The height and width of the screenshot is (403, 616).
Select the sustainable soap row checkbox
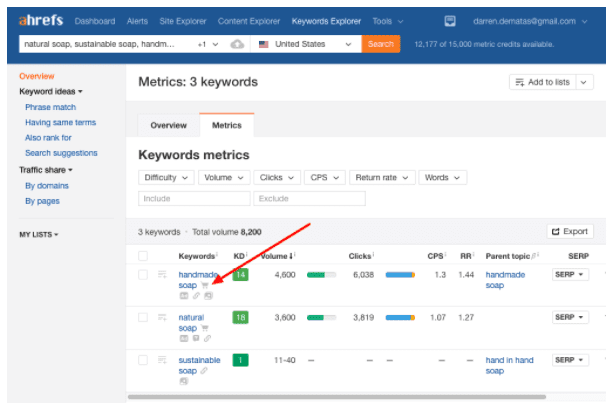pyautogui.click(x=143, y=360)
